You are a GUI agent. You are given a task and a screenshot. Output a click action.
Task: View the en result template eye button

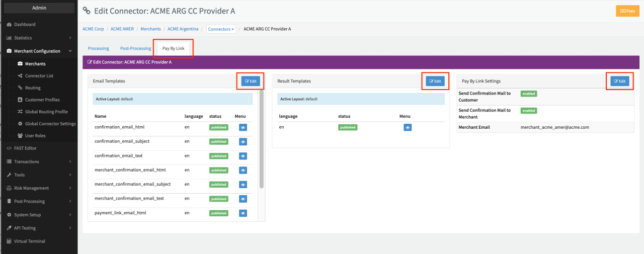(408, 128)
